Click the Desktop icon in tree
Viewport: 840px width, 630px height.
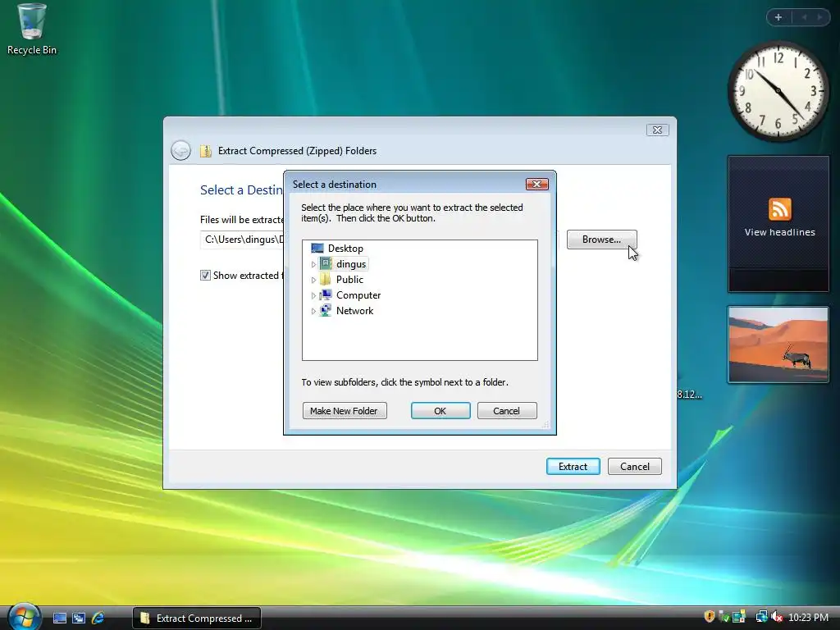point(317,248)
